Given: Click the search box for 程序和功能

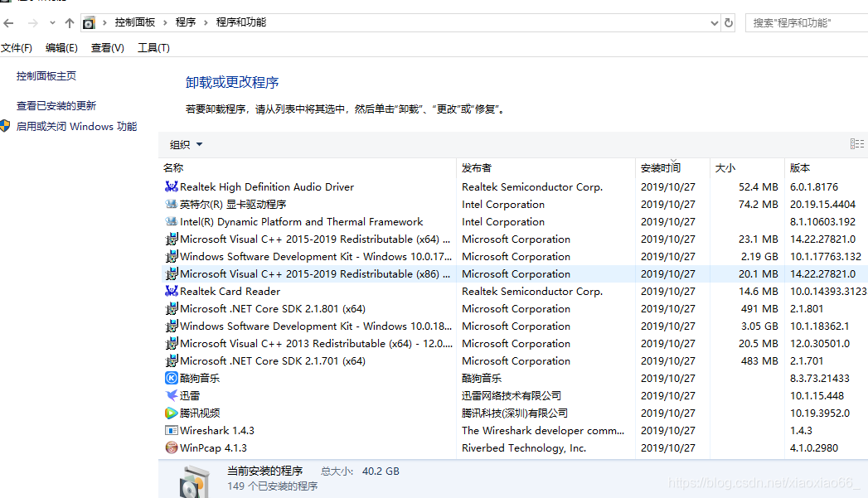Looking at the screenshot, I should (807, 22).
